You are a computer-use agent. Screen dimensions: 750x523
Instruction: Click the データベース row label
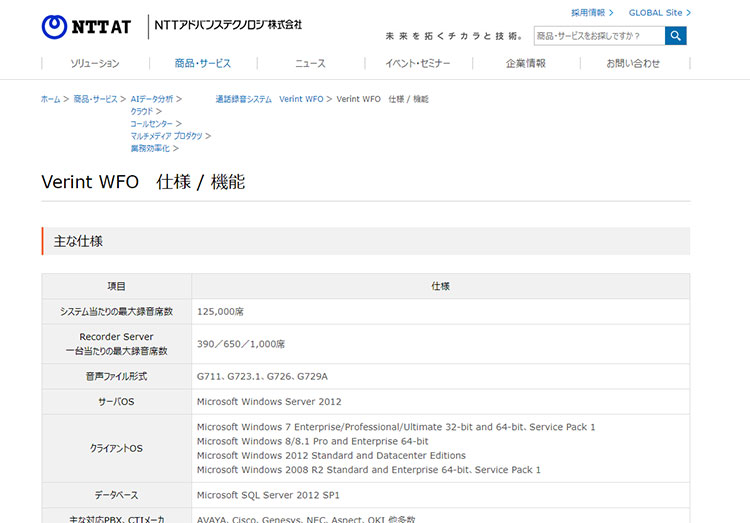pos(116,495)
